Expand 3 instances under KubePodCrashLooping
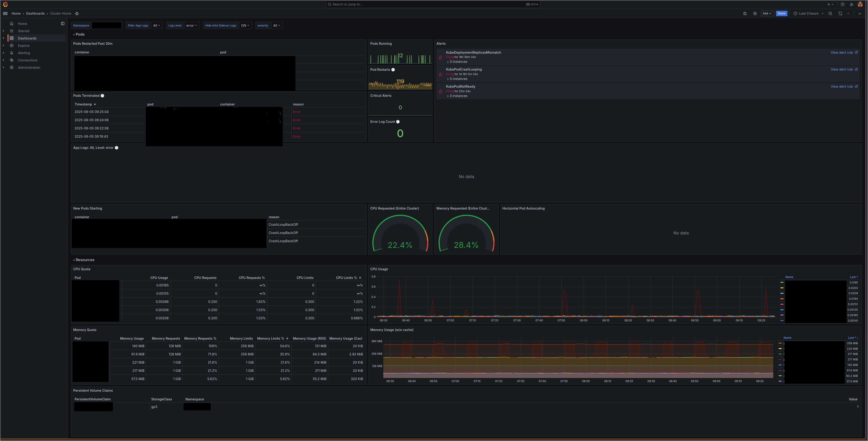Screen dimensions: 868x441 (x=457, y=79)
